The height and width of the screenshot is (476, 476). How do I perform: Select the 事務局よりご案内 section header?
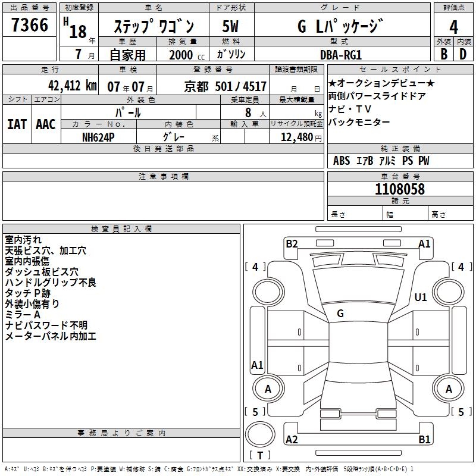[121, 433]
